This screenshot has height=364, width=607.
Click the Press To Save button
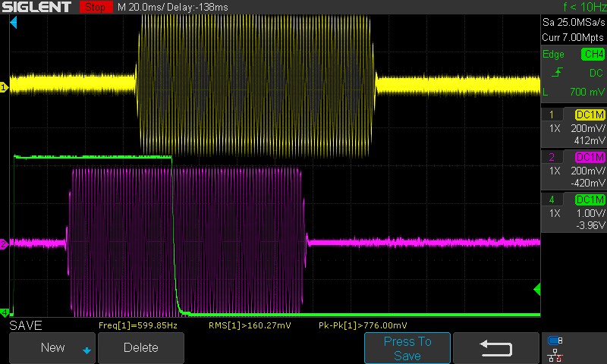[x=407, y=348]
